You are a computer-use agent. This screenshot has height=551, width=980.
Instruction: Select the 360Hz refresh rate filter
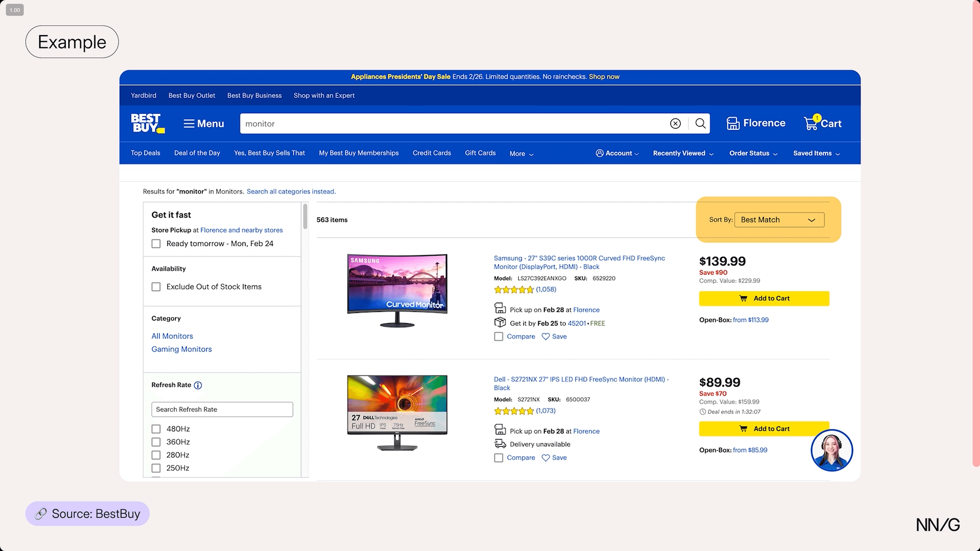coord(156,442)
